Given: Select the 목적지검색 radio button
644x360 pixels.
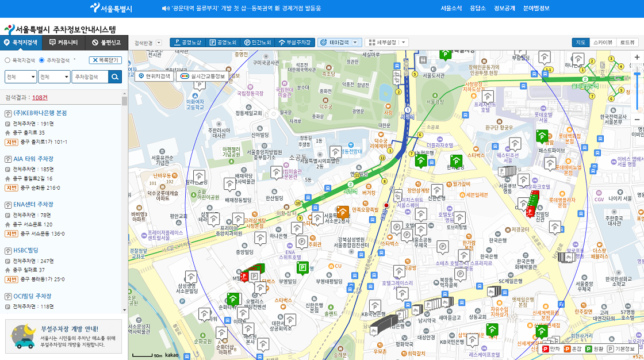Looking at the screenshot, I should tap(7, 60).
